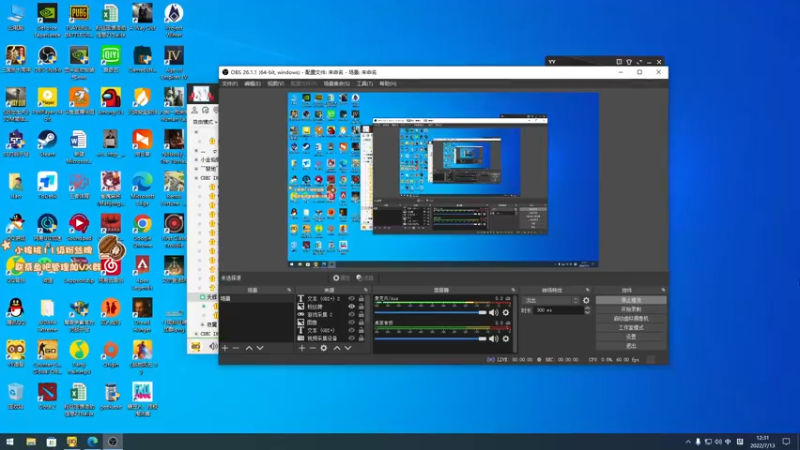Open ToDesk desktop icon
The image size is (800, 450).
pos(47,185)
